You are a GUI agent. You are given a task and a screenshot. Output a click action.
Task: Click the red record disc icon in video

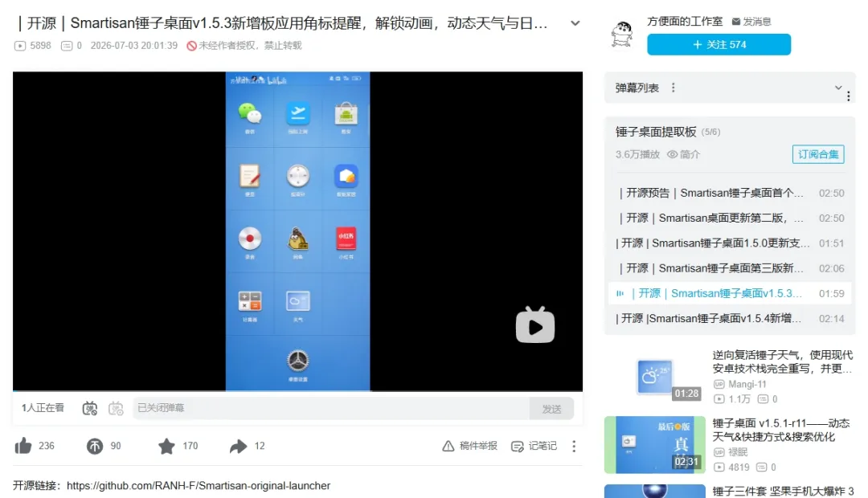coord(250,239)
